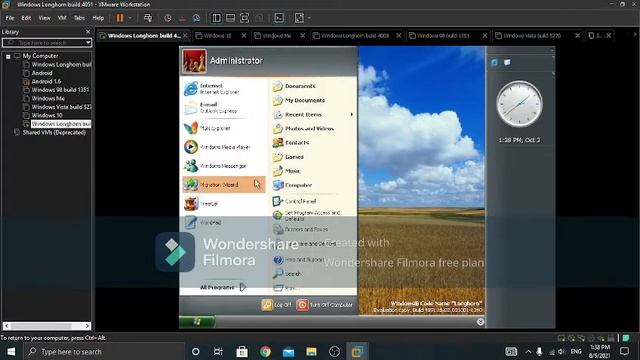This screenshot has width=640, height=360.
Task: Open the VM menu
Action: pos(62,18)
